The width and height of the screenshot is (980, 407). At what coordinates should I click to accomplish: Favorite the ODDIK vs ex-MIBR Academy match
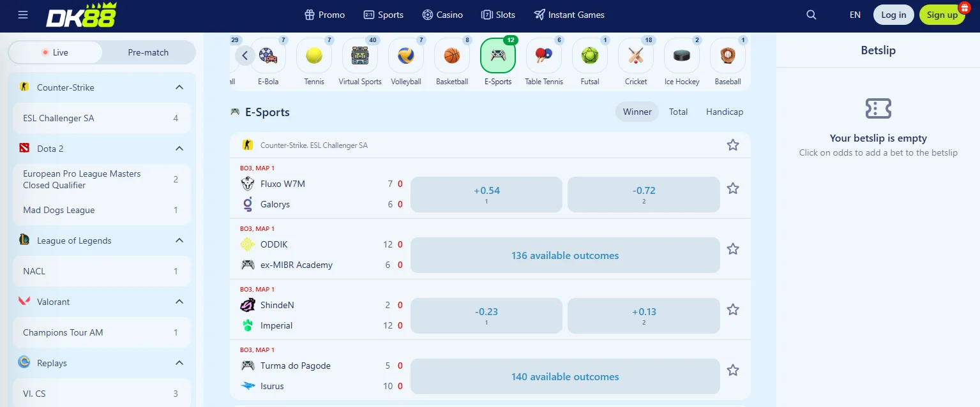733,249
